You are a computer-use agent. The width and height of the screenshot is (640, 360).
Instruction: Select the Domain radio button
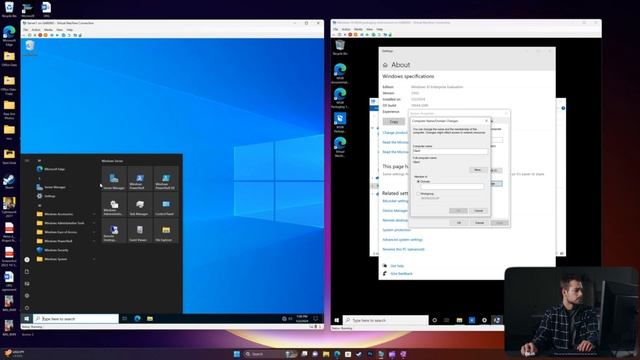click(418, 181)
